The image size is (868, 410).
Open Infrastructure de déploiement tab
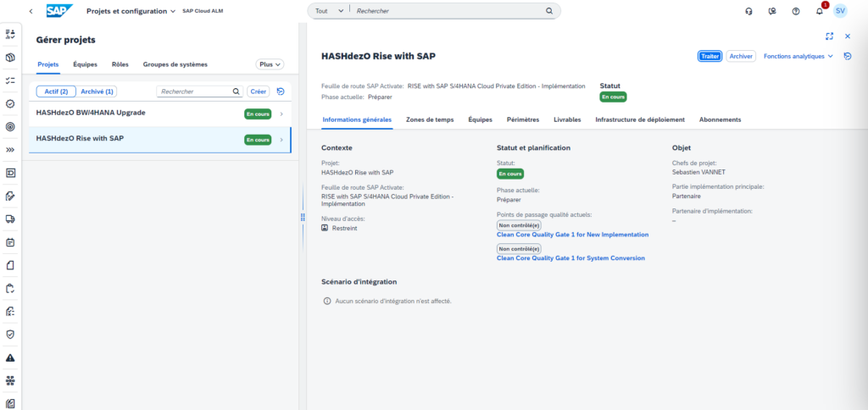[640, 119]
